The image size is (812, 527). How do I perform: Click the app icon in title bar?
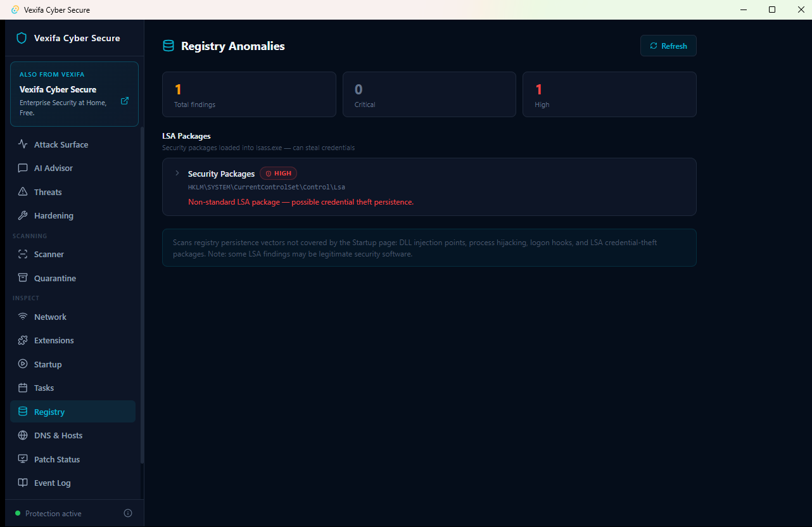(x=16, y=10)
